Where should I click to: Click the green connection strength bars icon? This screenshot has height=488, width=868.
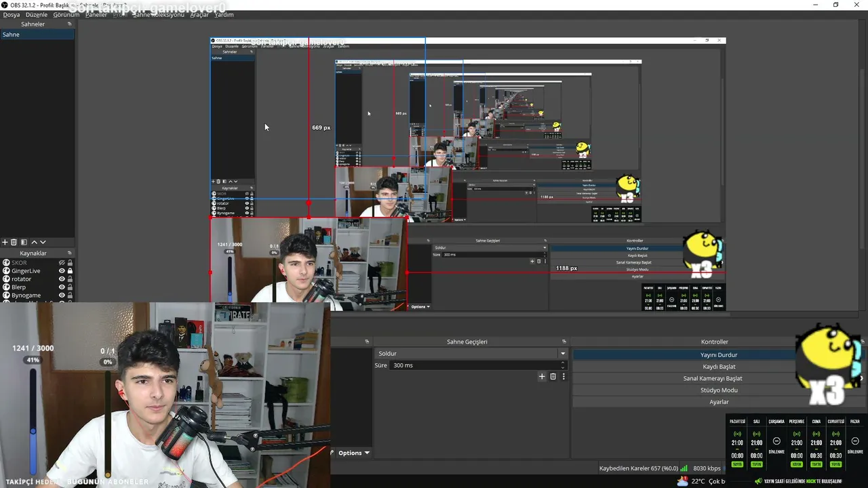[684, 468]
